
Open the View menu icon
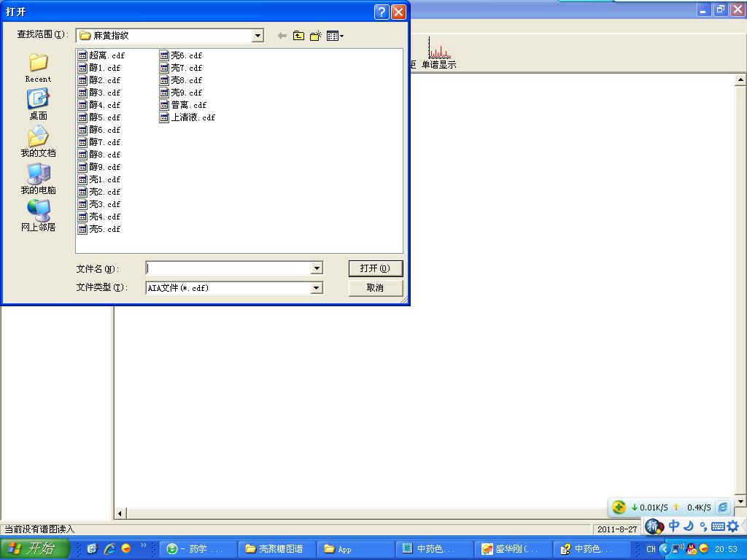(335, 36)
